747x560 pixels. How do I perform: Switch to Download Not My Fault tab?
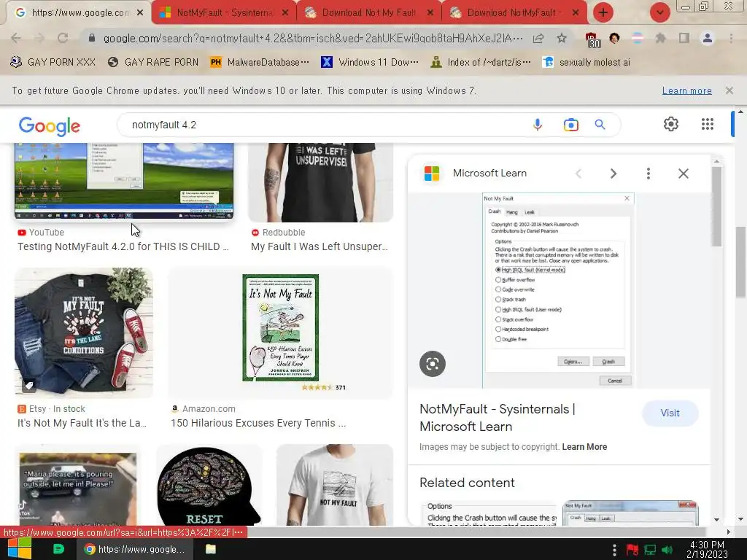(x=368, y=13)
